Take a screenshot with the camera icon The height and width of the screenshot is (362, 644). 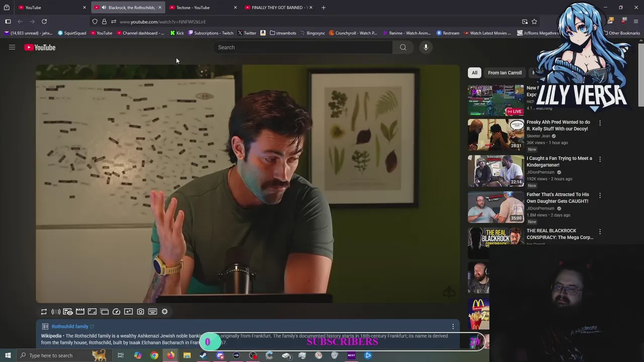pyautogui.click(x=140, y=312)
